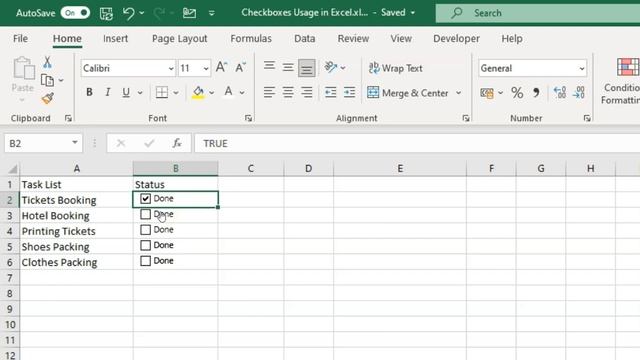
Task: Uncheck the Tickets Booking Done checkbox
Action: [145, 198]
